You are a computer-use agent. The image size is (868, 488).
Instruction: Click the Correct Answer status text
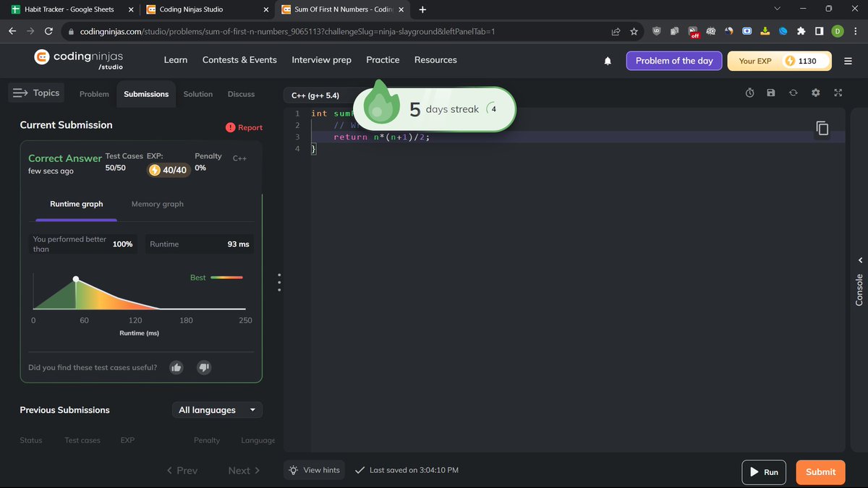[x=65, y=158]
